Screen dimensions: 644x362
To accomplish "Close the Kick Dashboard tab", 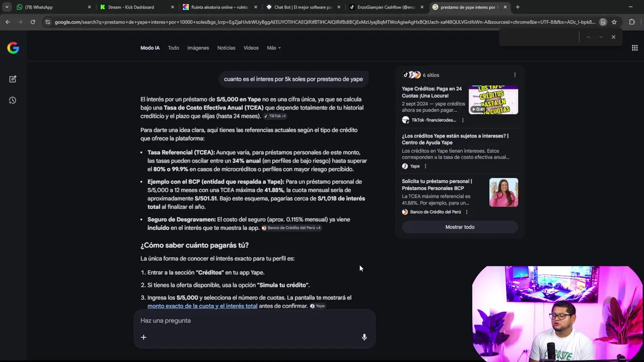I will point(173,7).
